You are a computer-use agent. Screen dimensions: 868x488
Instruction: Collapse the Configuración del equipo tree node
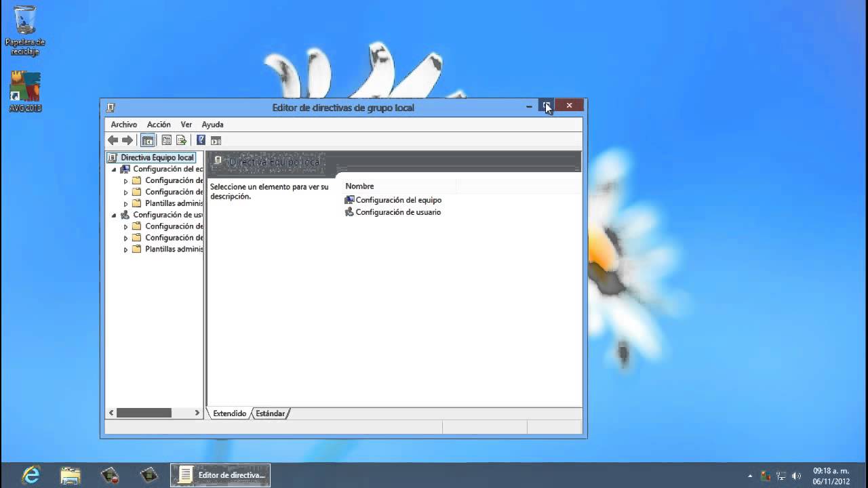tap(114, 169)
